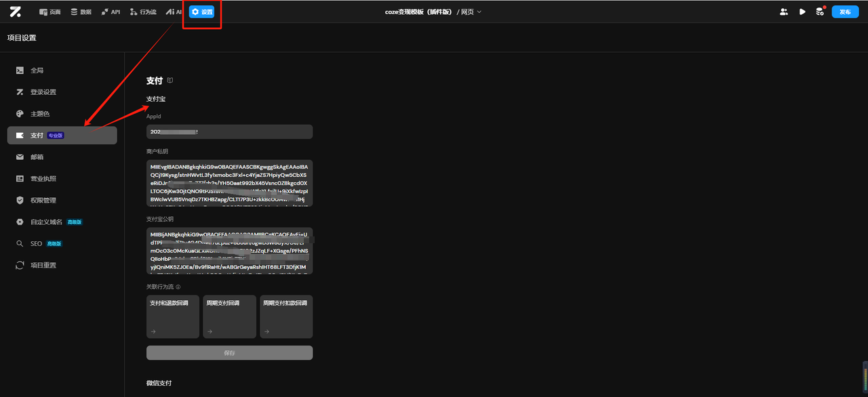Click the 微信支付 section label
Screen dimensions: 868x397
[x=159, y=383]
